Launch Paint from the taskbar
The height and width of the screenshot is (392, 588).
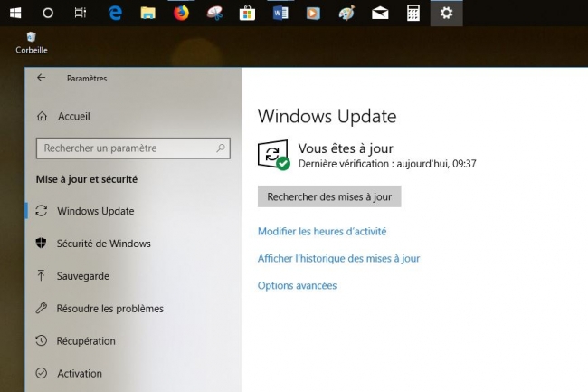(x=346, y=14)
